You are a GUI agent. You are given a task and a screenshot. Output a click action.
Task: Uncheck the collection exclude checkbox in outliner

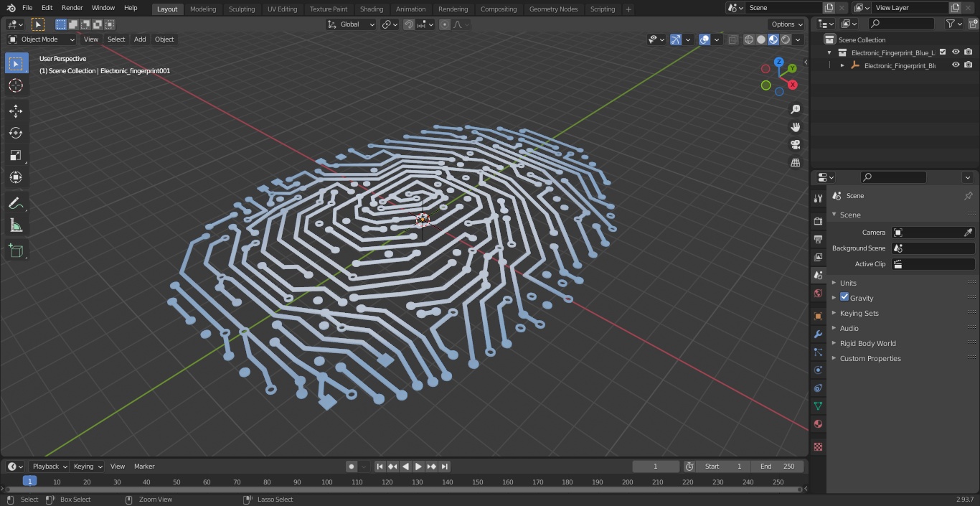[x=943, y=52]
